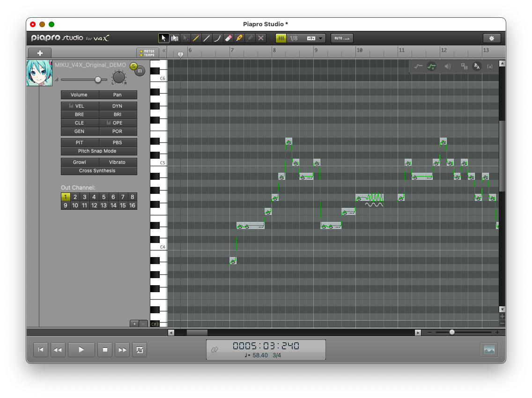Select output channel 16

pos(133,206)
